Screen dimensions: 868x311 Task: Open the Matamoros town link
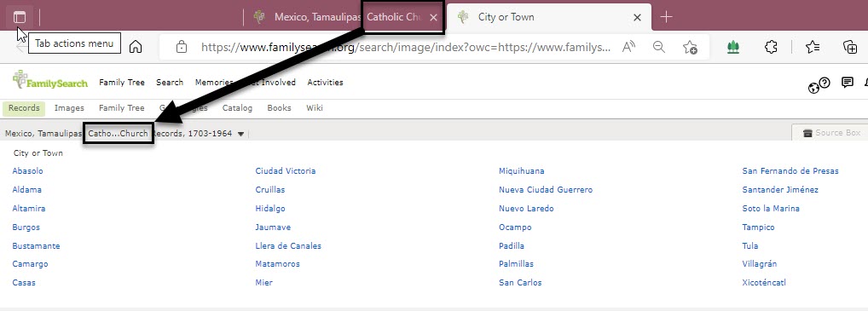(277, 264)
